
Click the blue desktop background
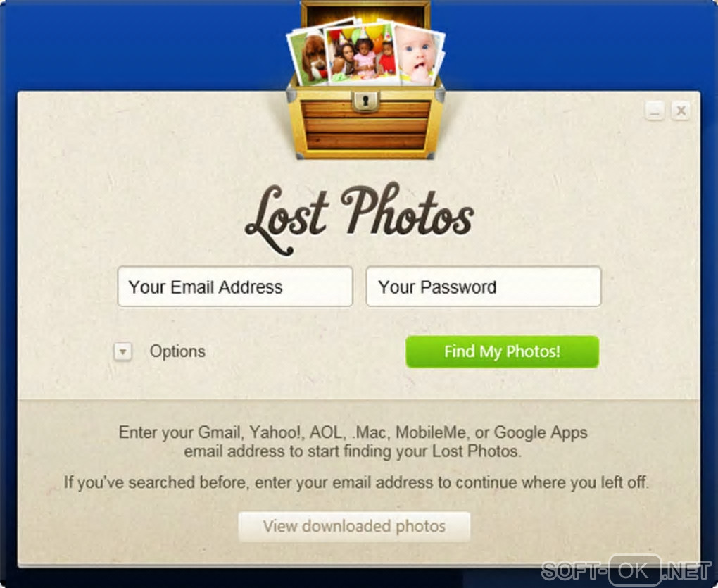click(x=137, y=46)
